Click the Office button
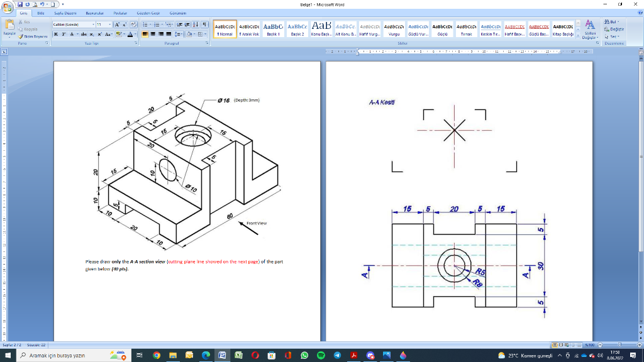The image size is (644, 362). point(7,7)
